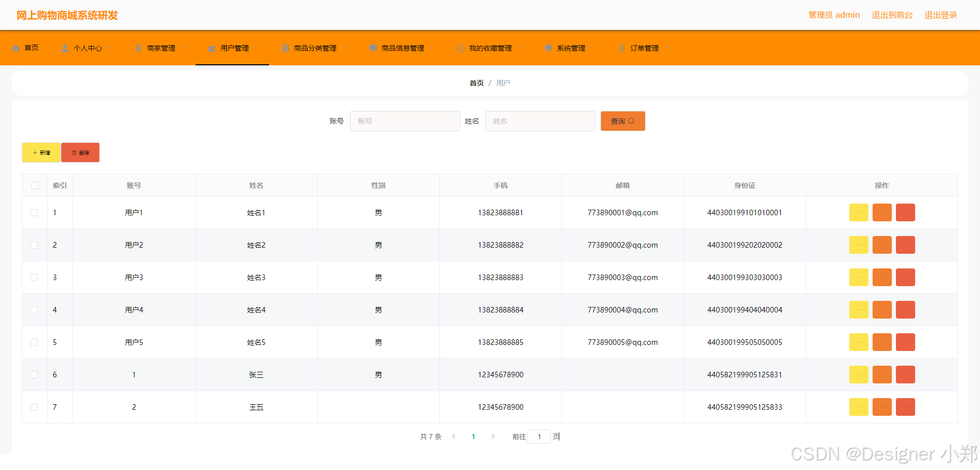Check the checkbox for row 用户3

(x=34, y=278)
